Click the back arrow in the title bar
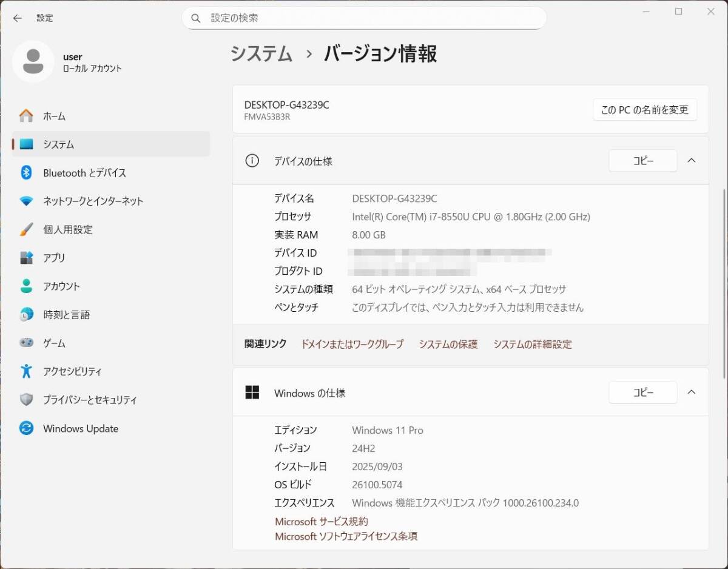The height and width of the screenshot is (569, 728). click(17, 18)
